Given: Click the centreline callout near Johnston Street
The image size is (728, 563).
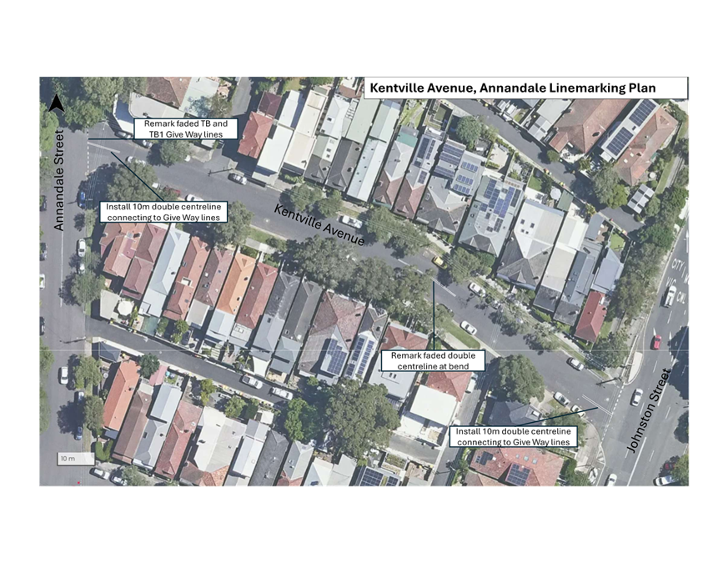Looking at the screenshot, I should 512,436.
